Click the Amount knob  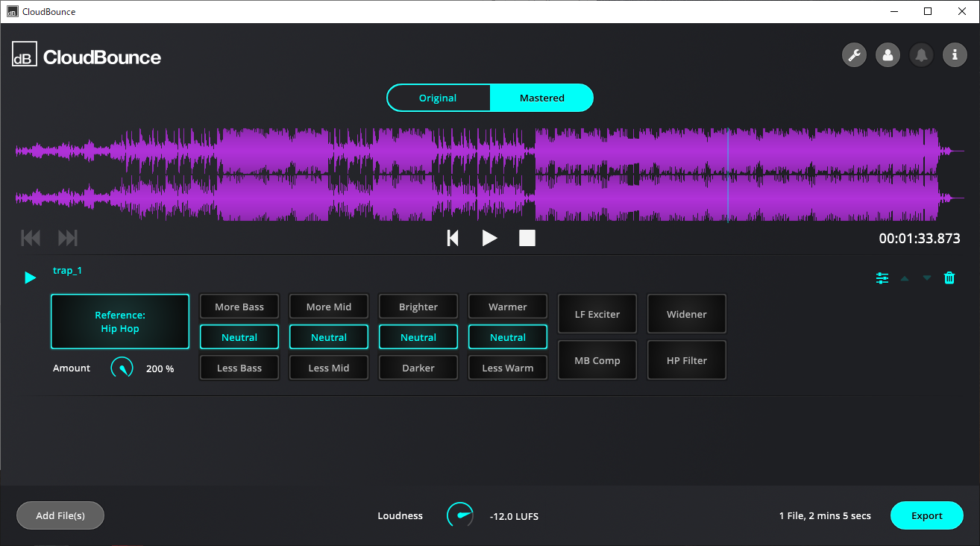coord(122,368)
